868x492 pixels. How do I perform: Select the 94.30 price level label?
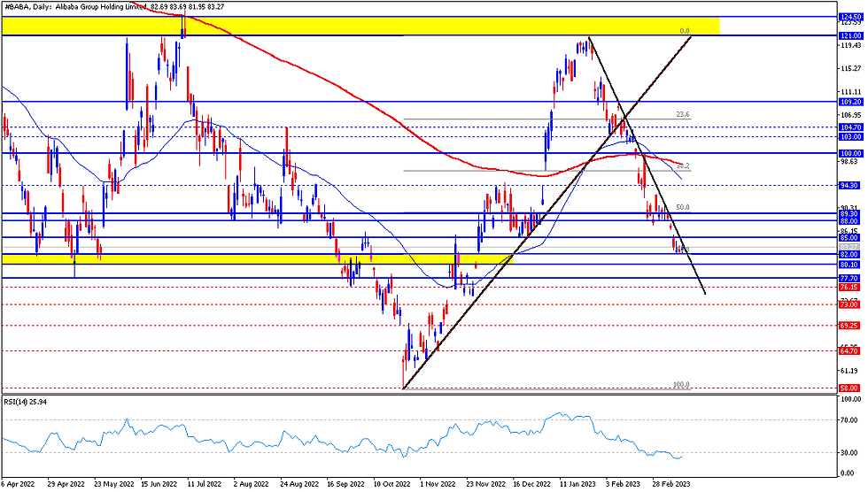849,186
